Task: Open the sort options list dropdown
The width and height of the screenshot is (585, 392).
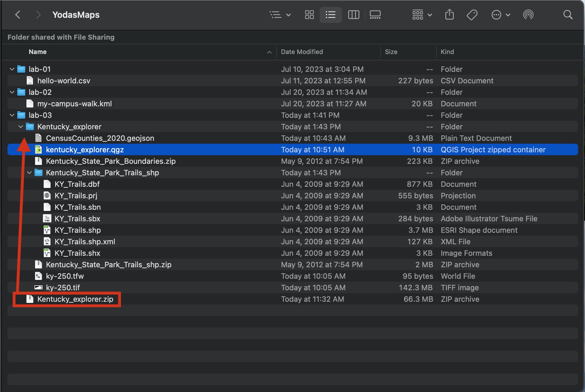Action: coord(280,15)
